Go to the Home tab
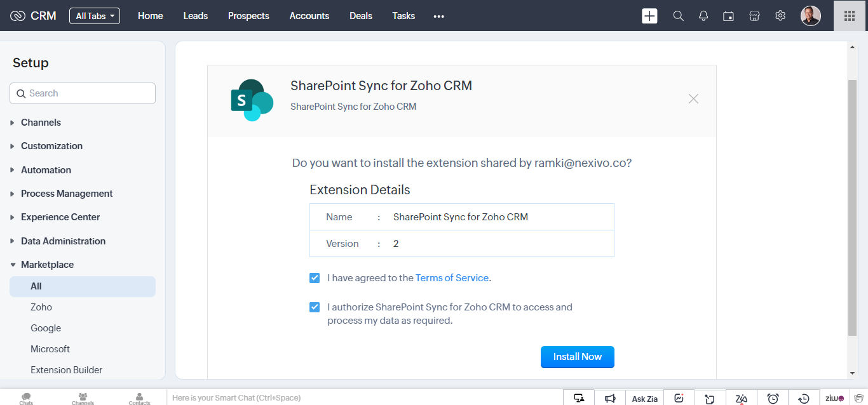 point(151,16)
